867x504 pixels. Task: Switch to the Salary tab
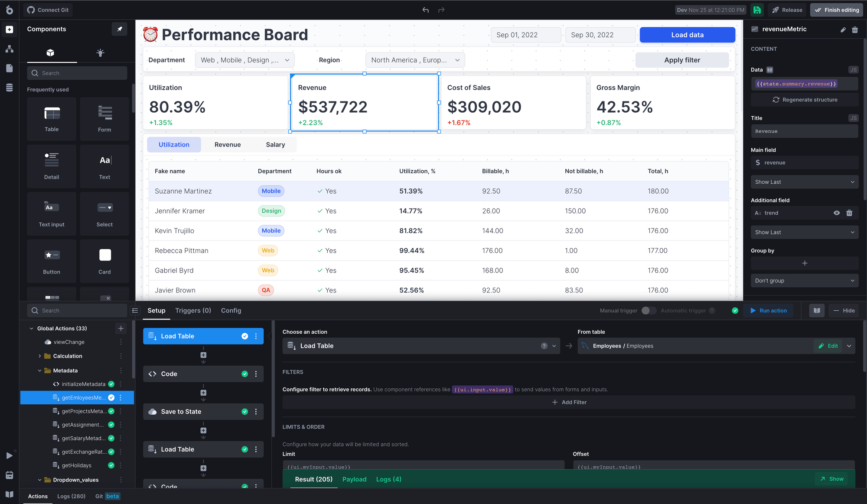(275, 144)
